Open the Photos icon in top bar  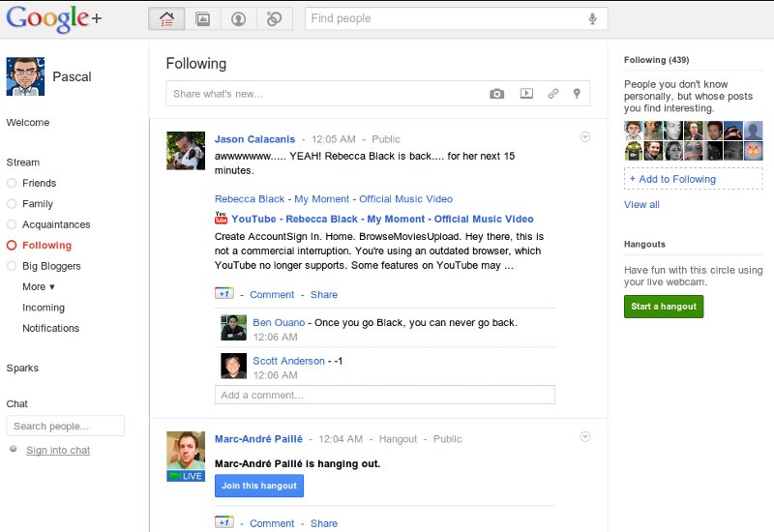(x=202, y=18)
